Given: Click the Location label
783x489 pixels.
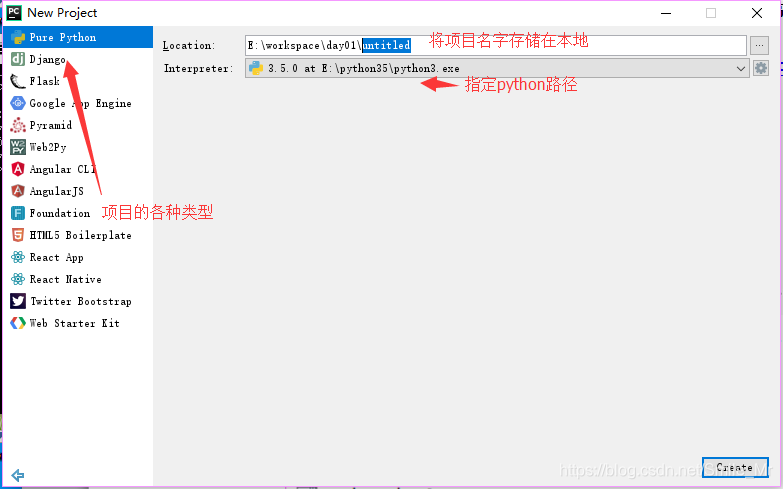Looking at the screenshot, I should pyautogui.click(x=189, y=45).
